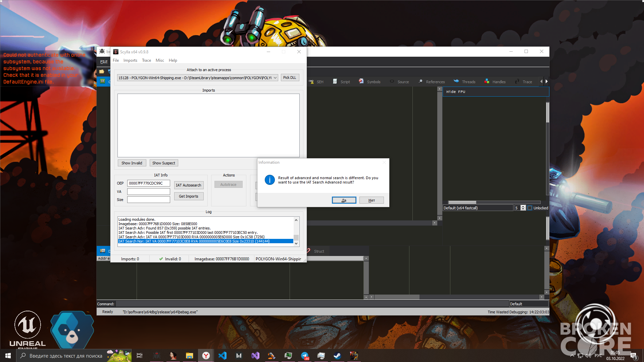Click the argument count stepper in x64dbg
The image size is (644, 362).
click(523, 208)
